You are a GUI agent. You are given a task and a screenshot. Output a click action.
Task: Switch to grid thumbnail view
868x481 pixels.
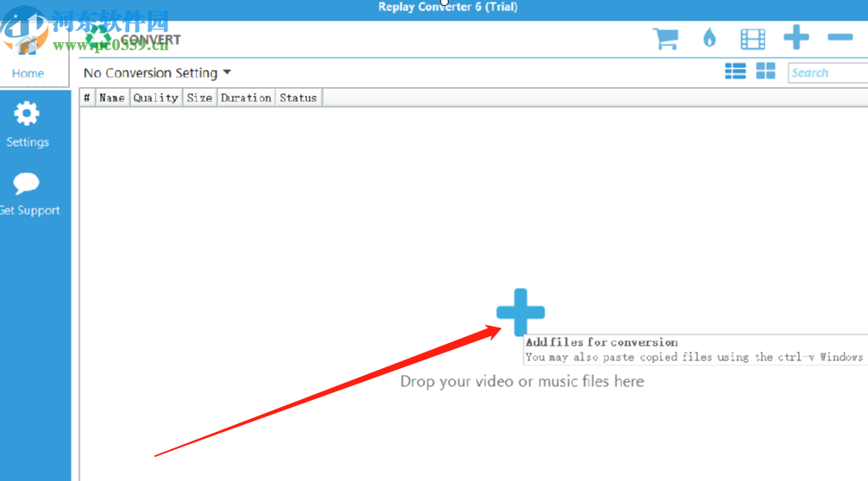point(765,72)
